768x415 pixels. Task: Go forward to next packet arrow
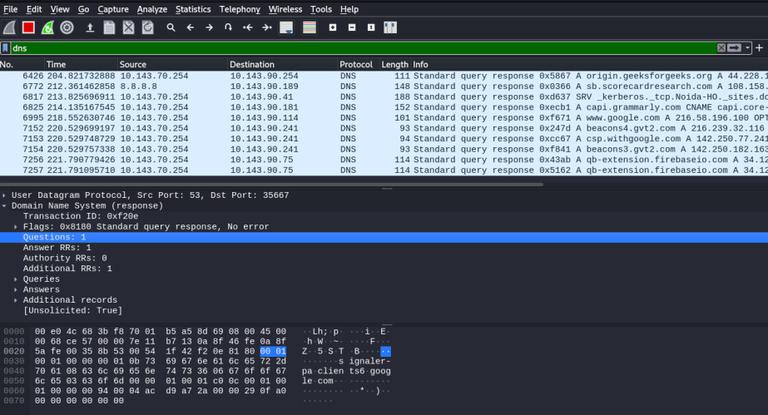209,28
